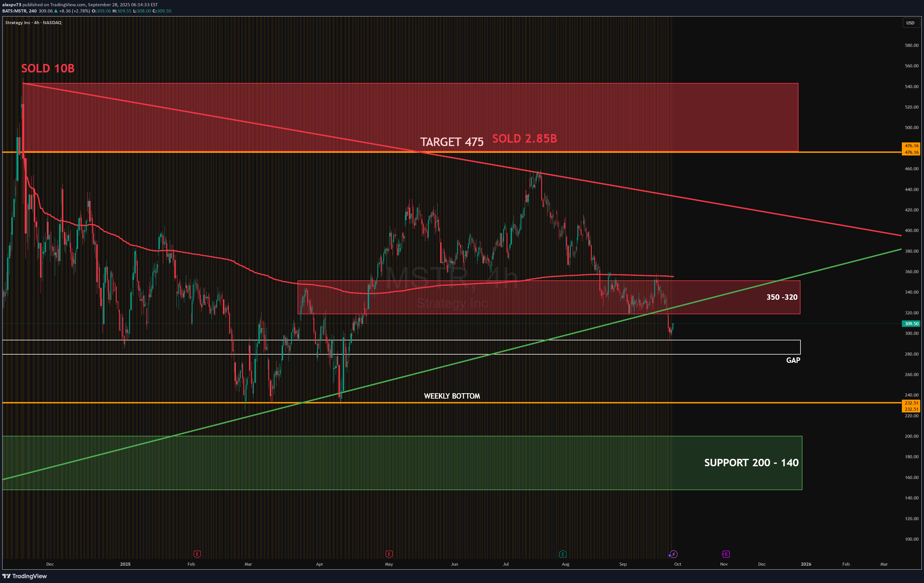Click the +8.36 (+2.78%) change value
Image resolution: width=924 pixels, height=583 pixels.
coord(74,11)
